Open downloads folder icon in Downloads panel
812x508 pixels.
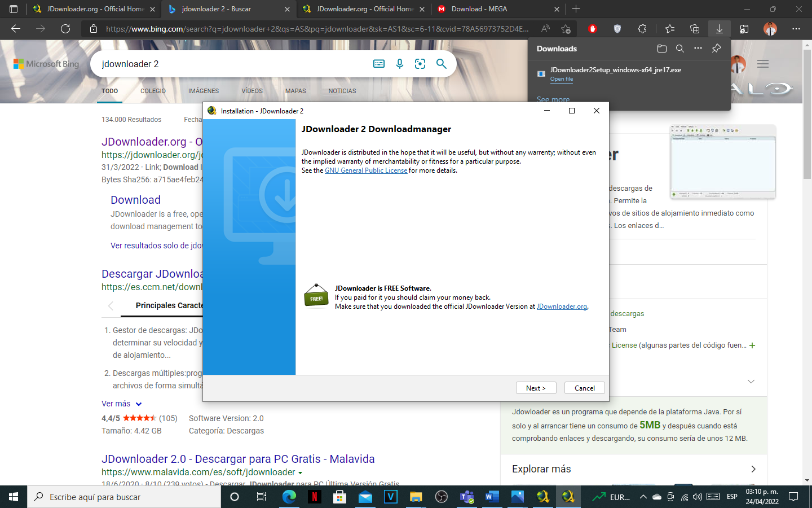(x=662, y=49)
